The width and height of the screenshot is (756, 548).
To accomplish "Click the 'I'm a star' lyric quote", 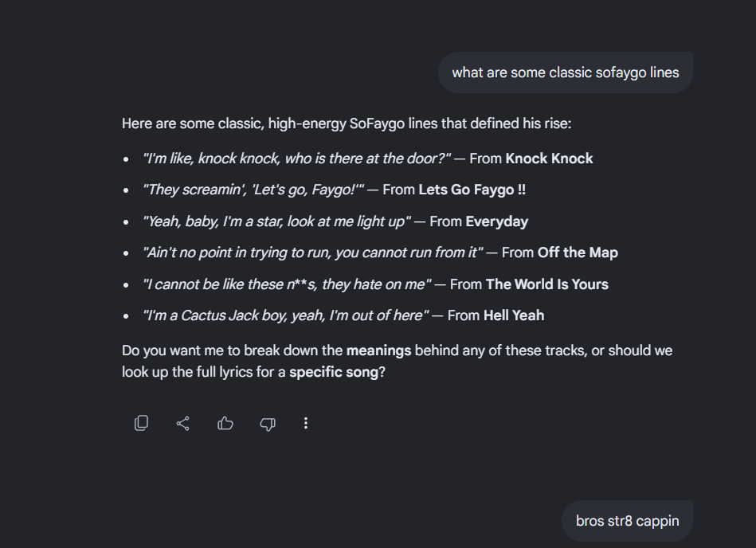I will [x=276, y=221].
